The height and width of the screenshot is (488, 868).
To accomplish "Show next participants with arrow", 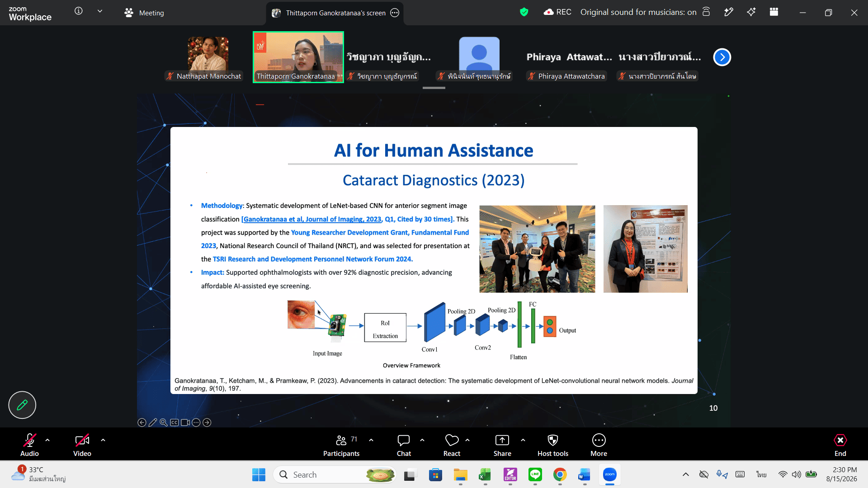I will 722,57.
